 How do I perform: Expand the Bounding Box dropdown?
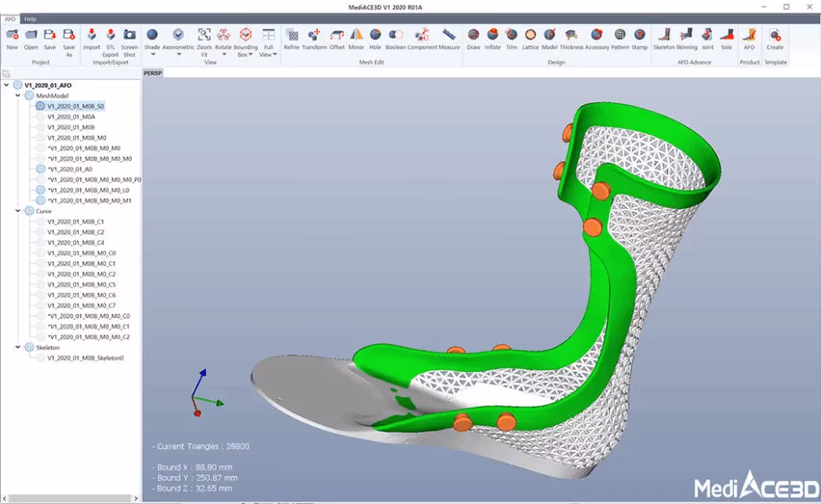coord(253,55)
